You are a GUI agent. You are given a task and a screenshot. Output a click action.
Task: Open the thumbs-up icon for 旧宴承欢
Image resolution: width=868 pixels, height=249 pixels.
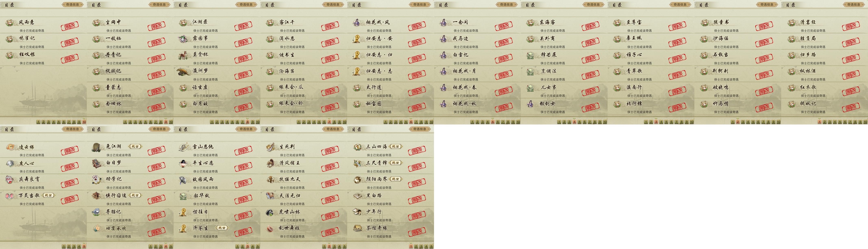(97, 228)
